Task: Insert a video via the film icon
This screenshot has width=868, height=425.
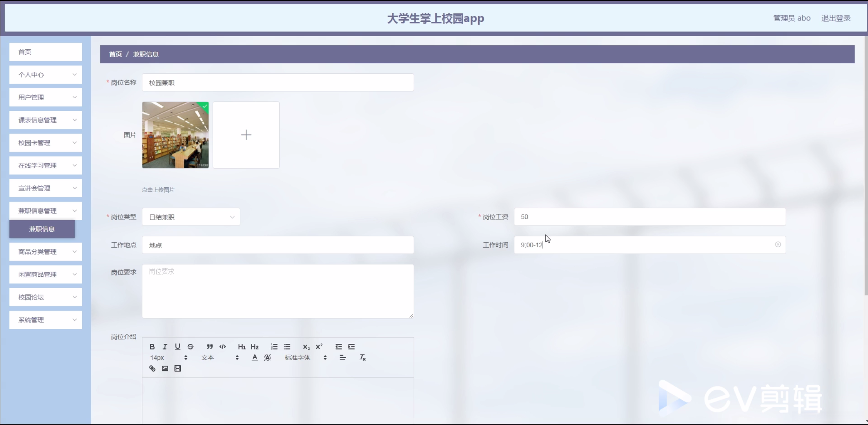Action: [x=178, y=368]
